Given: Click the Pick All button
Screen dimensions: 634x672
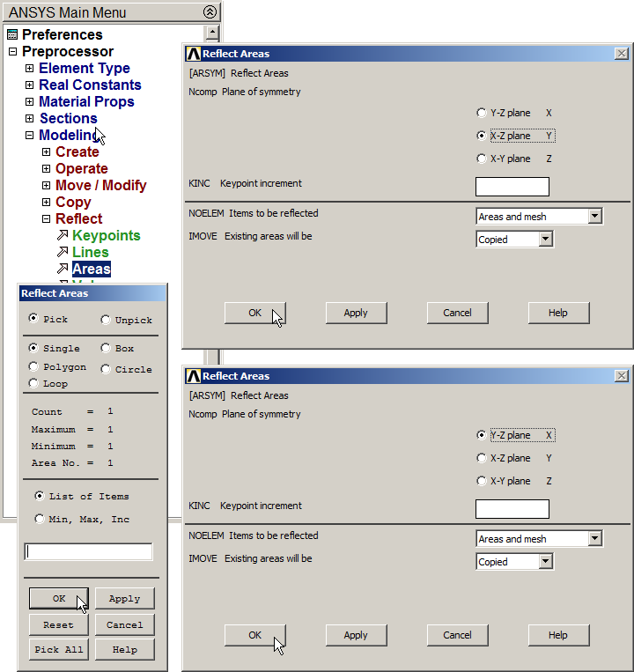Looking at the screenshot, I should 58,650.
